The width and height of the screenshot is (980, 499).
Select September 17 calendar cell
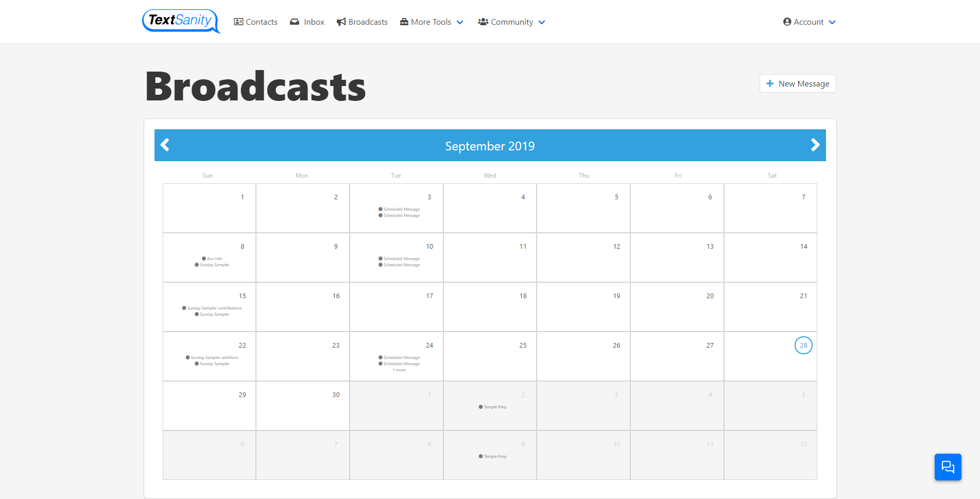pyautogui.click(x=396, y=307)
